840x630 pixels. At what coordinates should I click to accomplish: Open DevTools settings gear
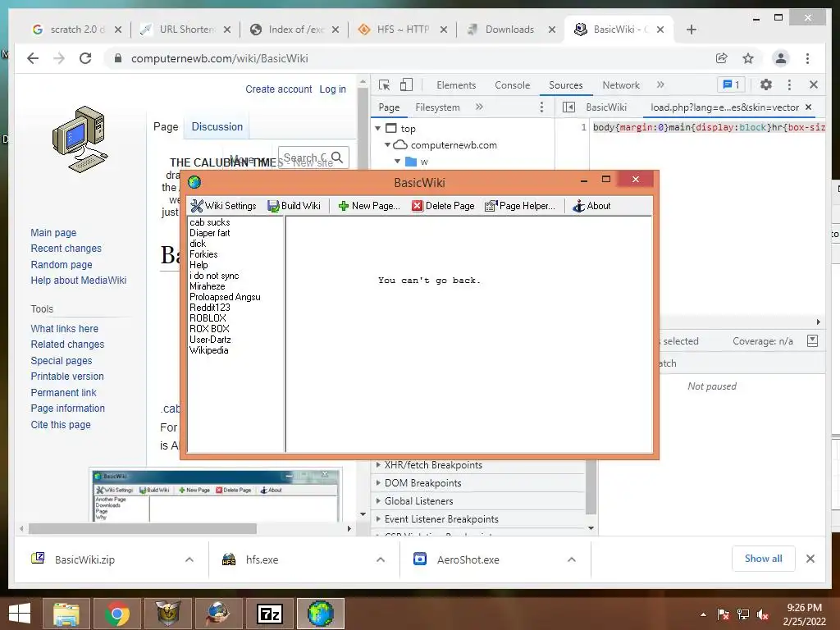click(766, 84)
